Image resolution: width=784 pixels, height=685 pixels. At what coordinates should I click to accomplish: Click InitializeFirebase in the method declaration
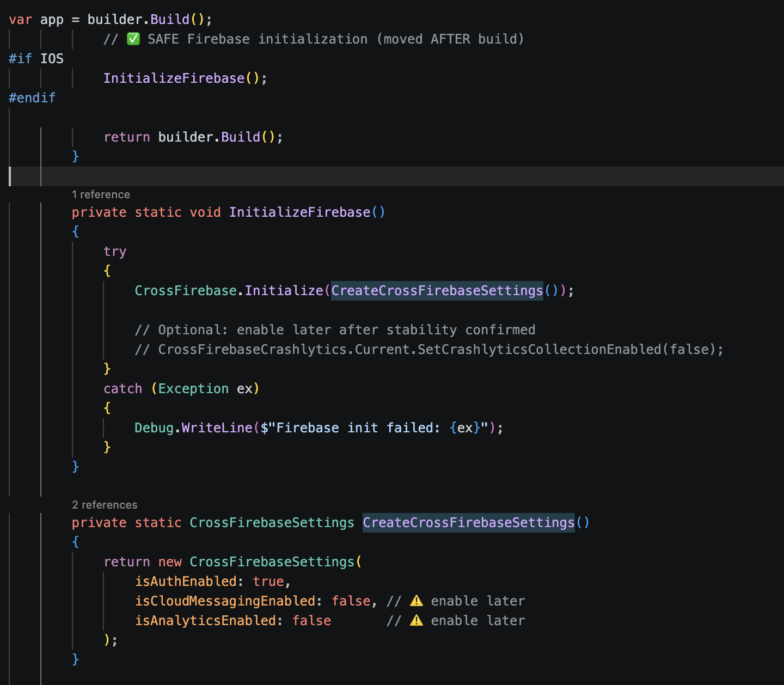tap(299, 212)
